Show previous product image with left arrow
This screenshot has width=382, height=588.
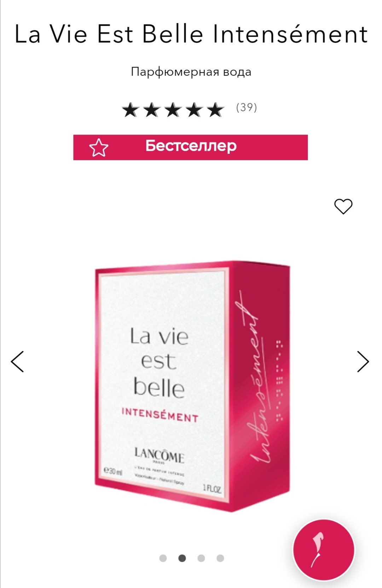coord(17,361)
